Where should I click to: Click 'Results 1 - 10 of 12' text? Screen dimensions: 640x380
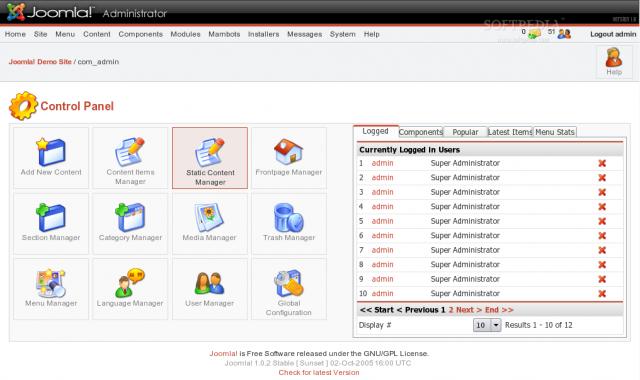click(x=538, y=325)
